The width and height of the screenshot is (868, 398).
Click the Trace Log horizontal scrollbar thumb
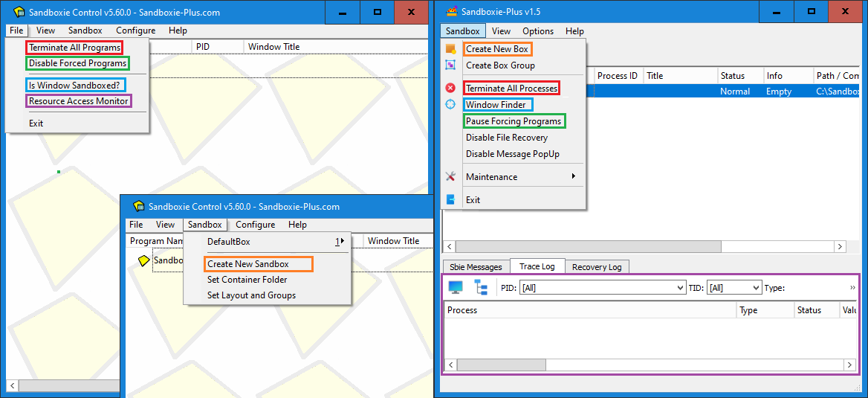tap(501, 365)
